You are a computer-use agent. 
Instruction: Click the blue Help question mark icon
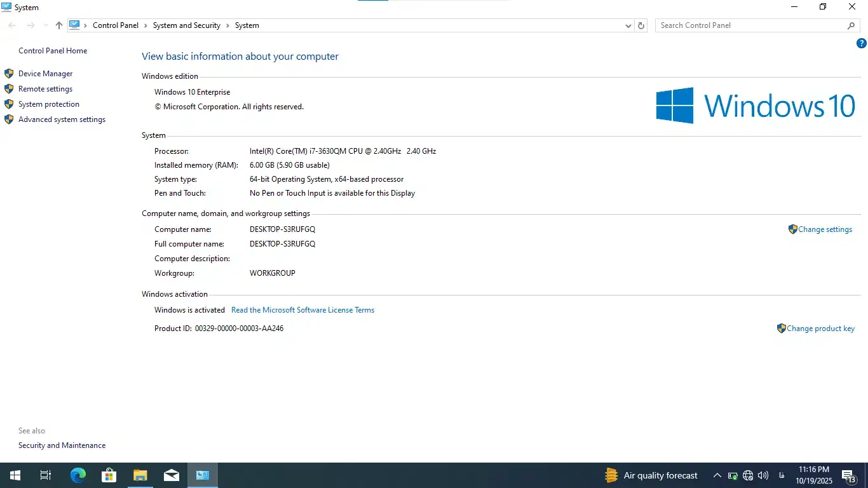tap(862, 43)
